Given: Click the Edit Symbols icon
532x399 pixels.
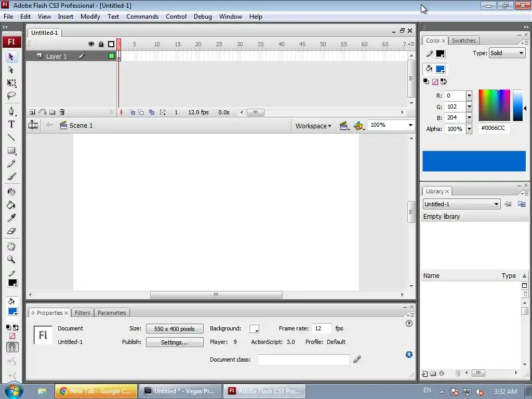Looking at the screenshot, I should 358,126.
